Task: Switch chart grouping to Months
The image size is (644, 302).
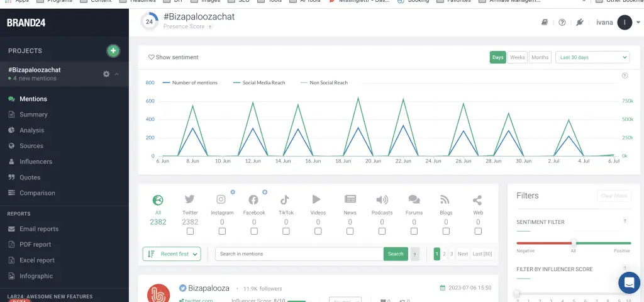Action: click(540, 57)
